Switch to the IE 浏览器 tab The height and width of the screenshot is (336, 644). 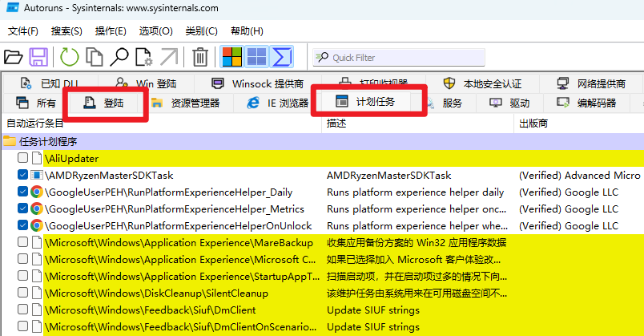tap(278, 103)
